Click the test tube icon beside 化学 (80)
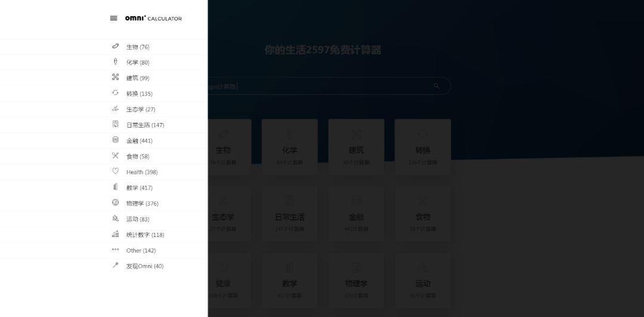The height and width of the screenshot is (317, 644). (116, 61)
